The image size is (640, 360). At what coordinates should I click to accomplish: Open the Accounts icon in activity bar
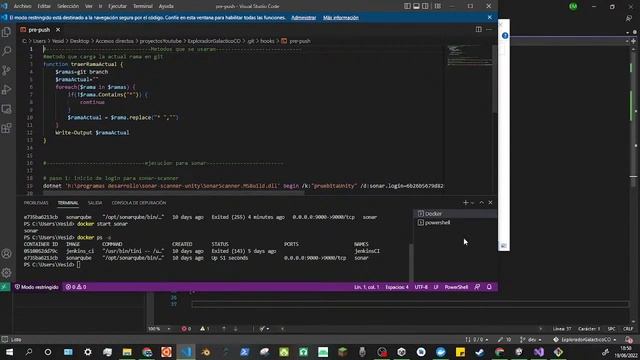7,253
